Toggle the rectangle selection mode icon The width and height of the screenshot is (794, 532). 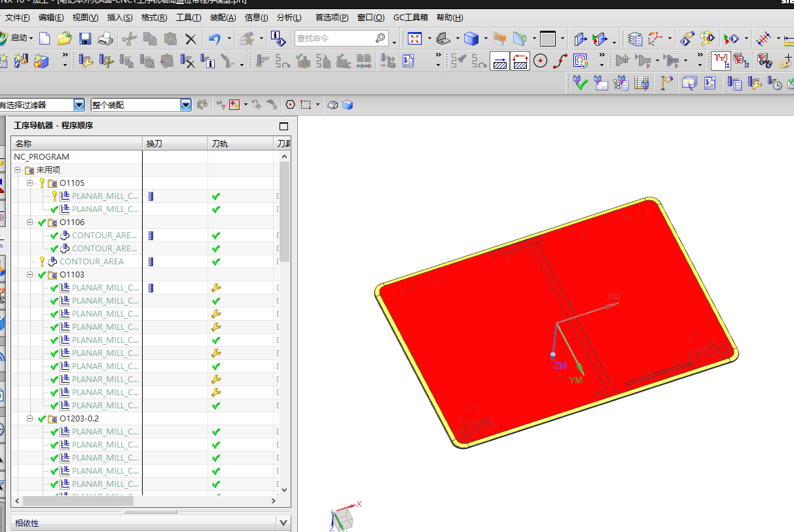coord(306,105)
